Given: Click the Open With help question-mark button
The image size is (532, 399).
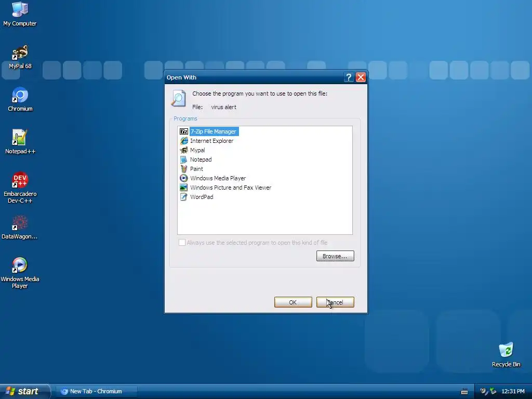Looking at the screenshot, I should [349, 77].
